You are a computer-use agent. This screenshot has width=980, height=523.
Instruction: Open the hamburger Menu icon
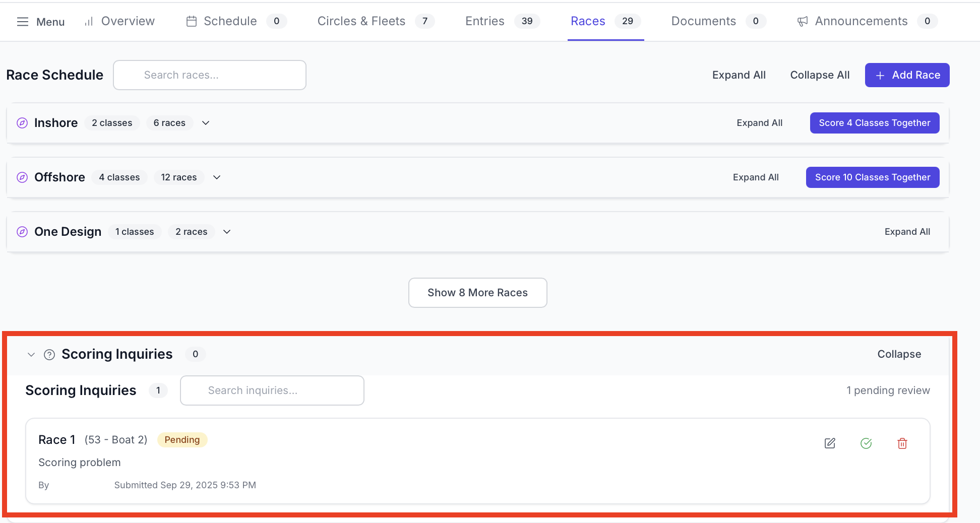[x=23, y=22]
